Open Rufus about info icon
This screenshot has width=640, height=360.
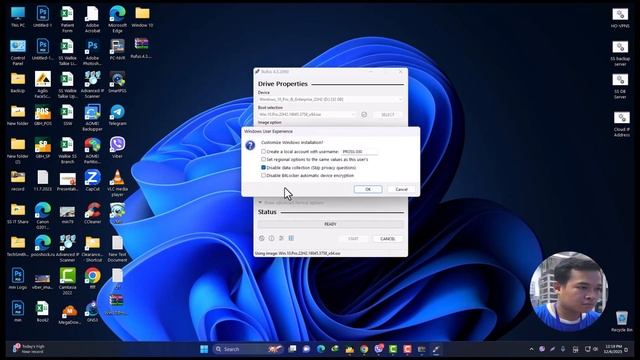click(271, 238)
